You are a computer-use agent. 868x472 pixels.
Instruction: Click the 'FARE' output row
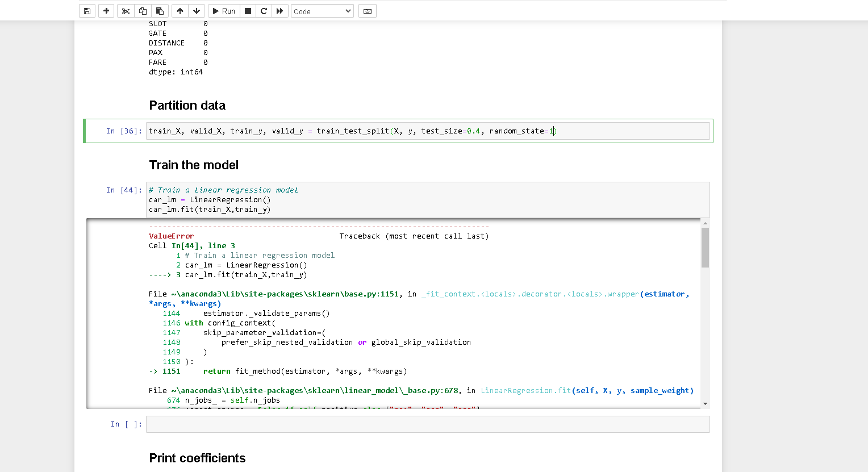(178, 62)
